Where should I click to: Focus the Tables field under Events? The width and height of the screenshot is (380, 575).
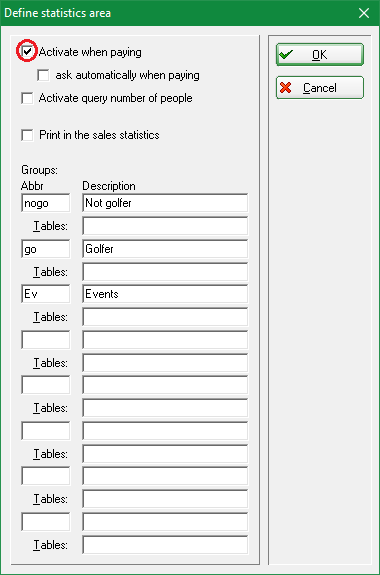165,317
